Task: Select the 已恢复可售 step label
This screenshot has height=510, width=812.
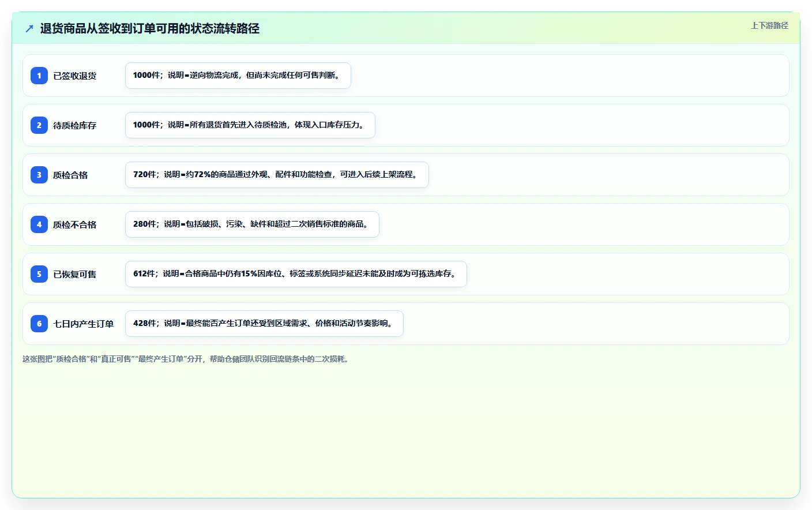Action: coord(75,274)
